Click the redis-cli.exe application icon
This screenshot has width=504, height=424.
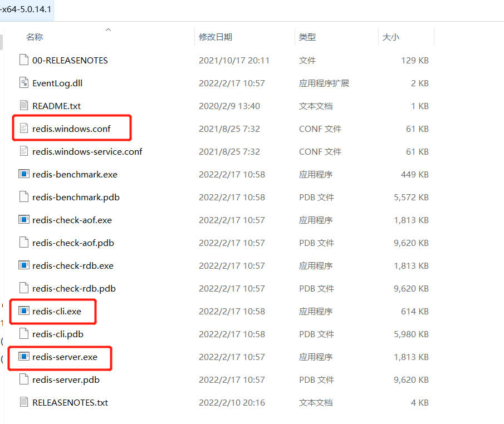point(24,311)
